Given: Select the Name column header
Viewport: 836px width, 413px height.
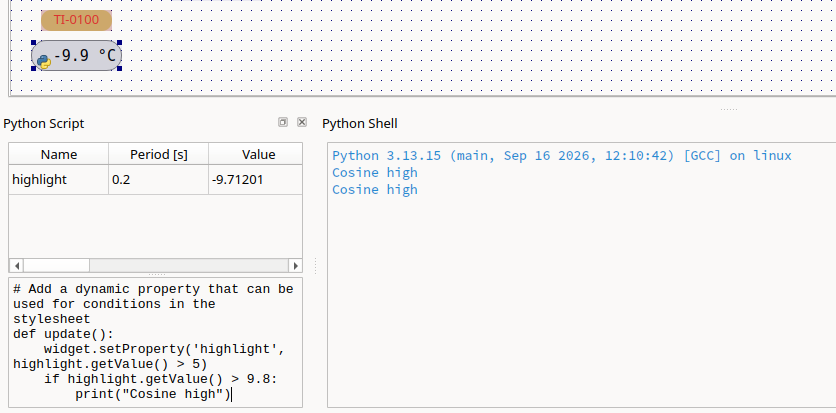Looking at the screenshot, I should [59, 154].
